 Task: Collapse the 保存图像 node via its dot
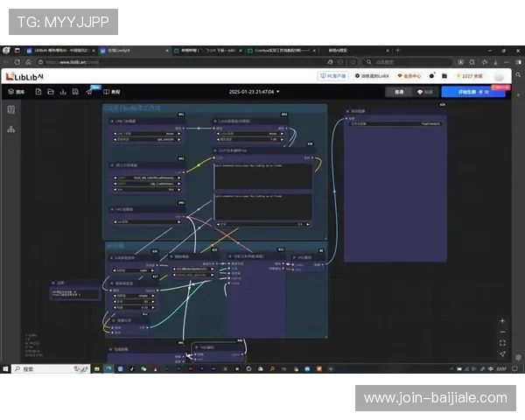click(x=347, y=112)
